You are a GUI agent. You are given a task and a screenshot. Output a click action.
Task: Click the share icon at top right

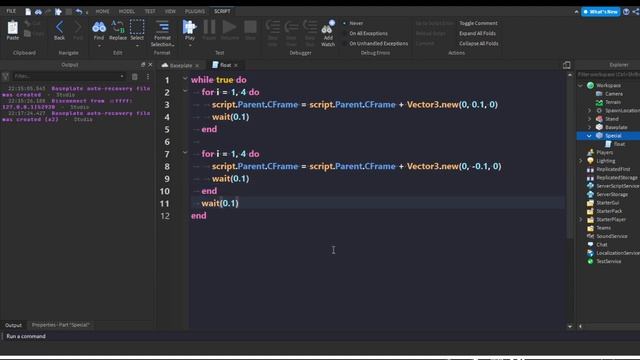pyautogui.click(x=636, y=11)
